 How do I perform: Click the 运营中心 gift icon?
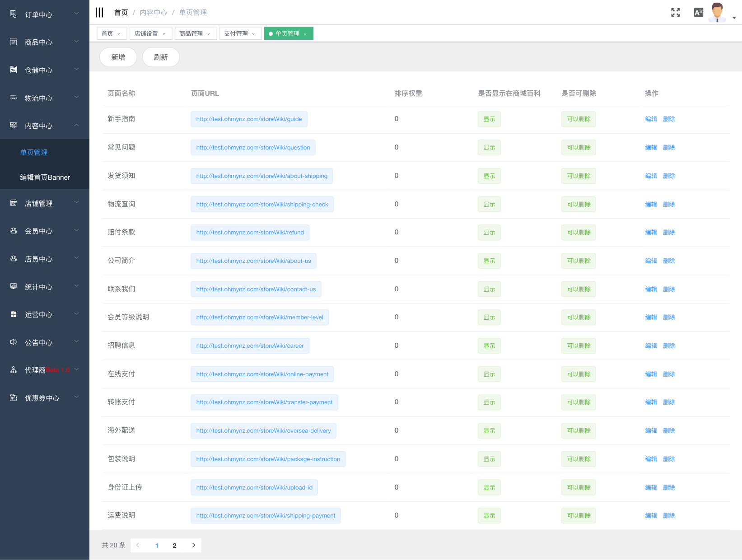point(14,314)
